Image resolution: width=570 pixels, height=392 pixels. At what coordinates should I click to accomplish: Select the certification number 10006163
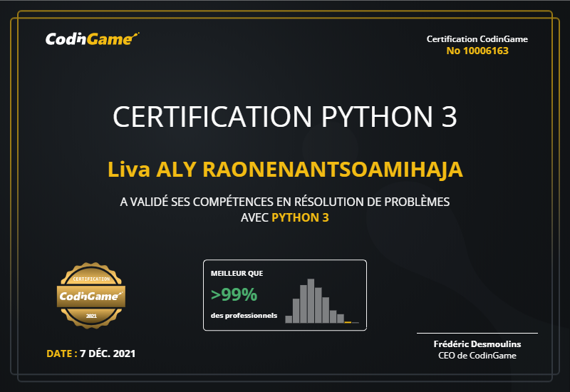(477, 51)
